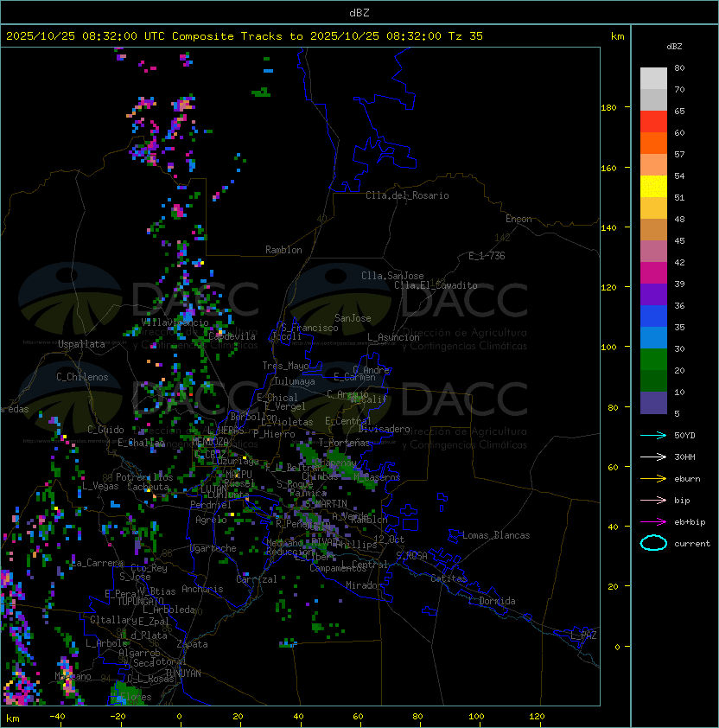Select the slate swatch between 10 and 5
Image resolution: width=719 pixels, height=728 pixels.
click(x=653, y=403)
